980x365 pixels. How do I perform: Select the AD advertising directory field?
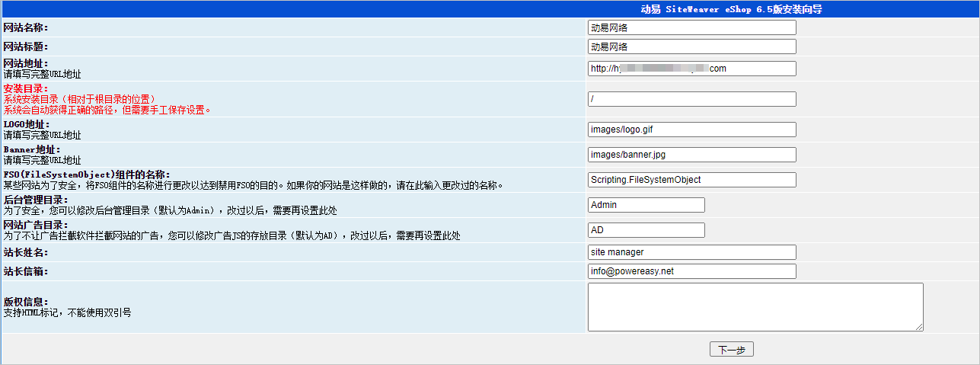click(x=646, y=230)
